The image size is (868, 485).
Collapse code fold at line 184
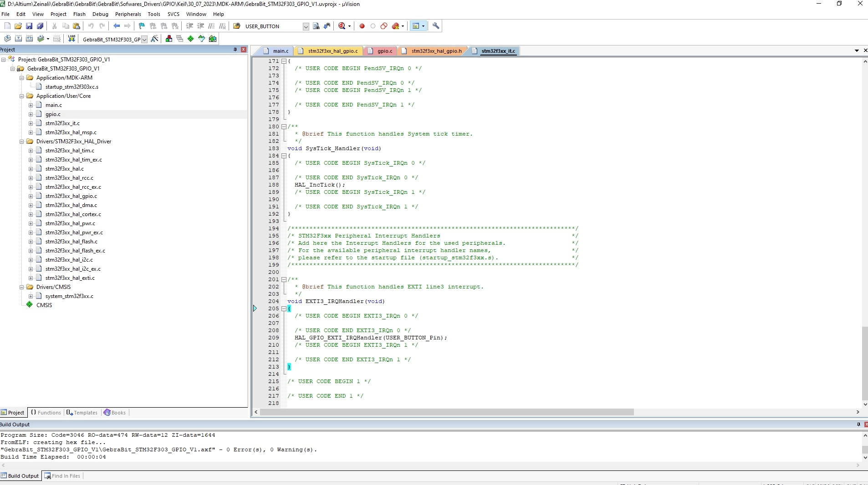click(x=284, y=156)
